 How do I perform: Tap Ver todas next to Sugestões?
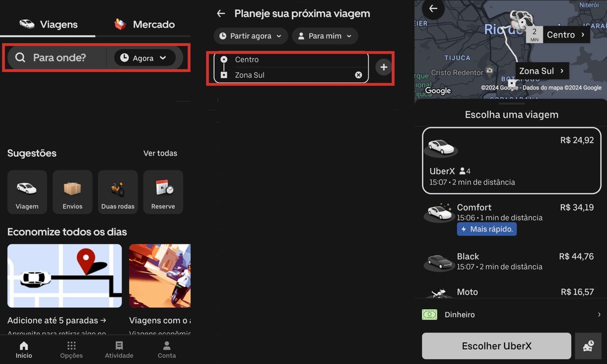[x=160, y=153]
